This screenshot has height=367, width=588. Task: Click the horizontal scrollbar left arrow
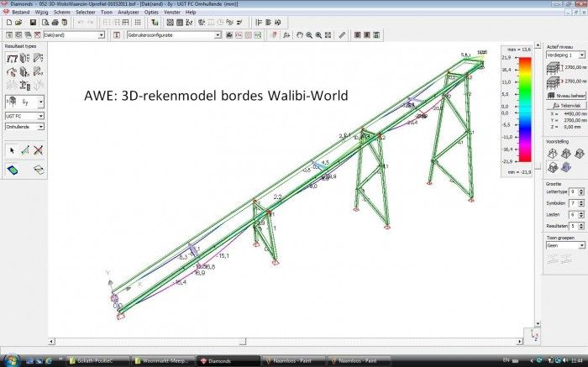[52, 342]
